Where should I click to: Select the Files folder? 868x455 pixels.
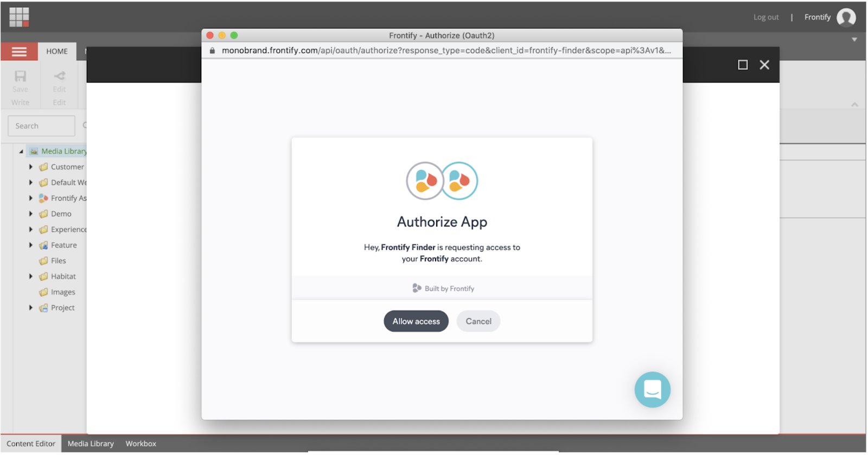(x=53, y=261)
